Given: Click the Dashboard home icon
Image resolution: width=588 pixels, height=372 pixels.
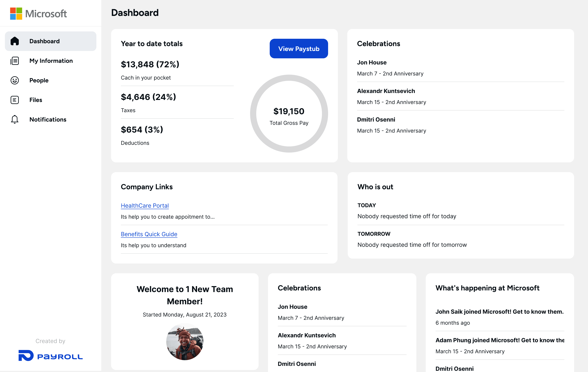Looking at the screenshot, I should (x=15, y=41).
